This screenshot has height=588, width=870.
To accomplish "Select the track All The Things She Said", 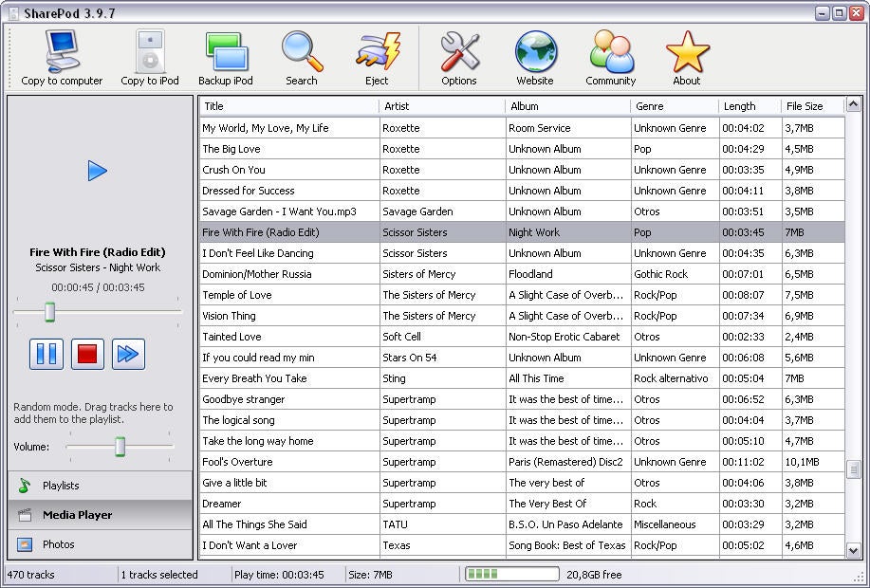I will (522, 524).
